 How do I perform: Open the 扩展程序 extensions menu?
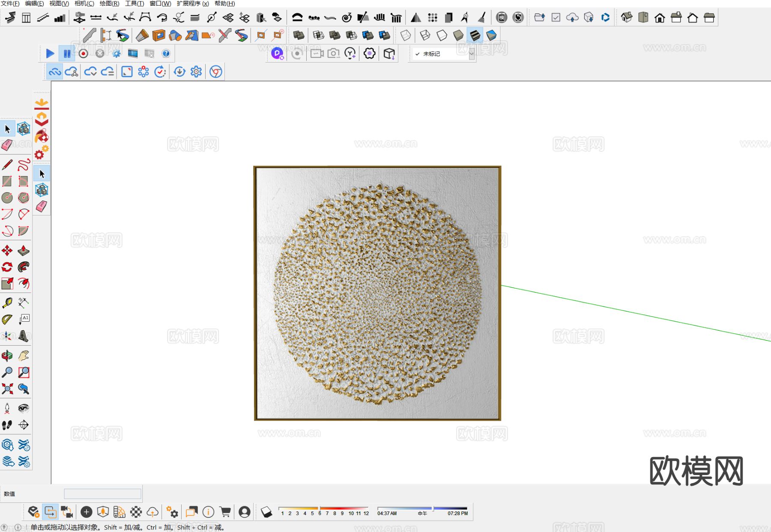click(x=192, y=3)
